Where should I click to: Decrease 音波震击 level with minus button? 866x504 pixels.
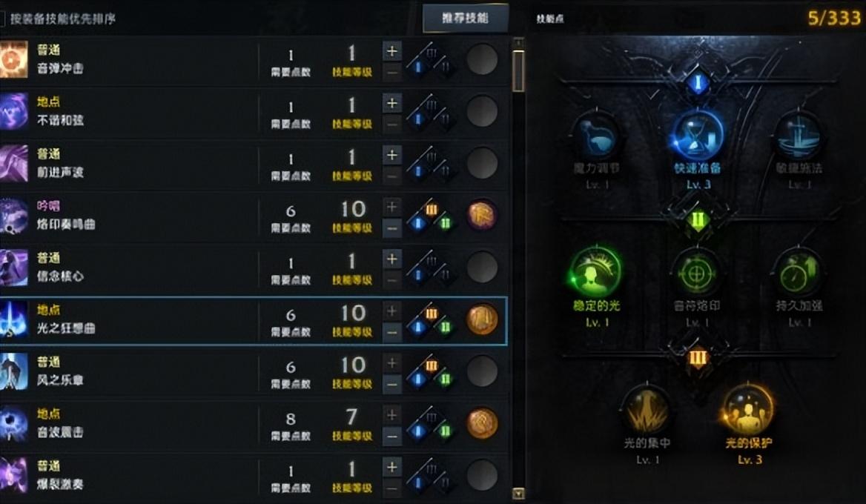[392, 436]
